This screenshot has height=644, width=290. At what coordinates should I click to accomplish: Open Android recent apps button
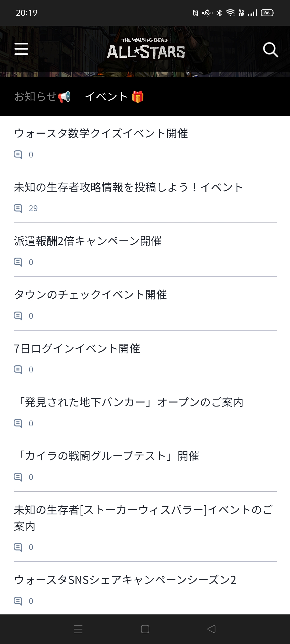(78, 629)
